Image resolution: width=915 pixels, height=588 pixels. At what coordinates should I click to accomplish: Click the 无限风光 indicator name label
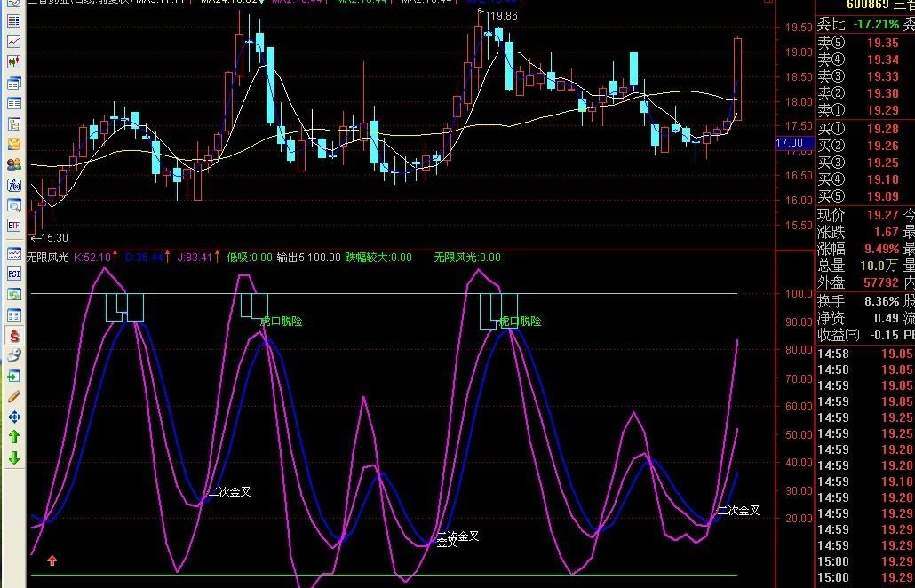click(x=47, y=258)
